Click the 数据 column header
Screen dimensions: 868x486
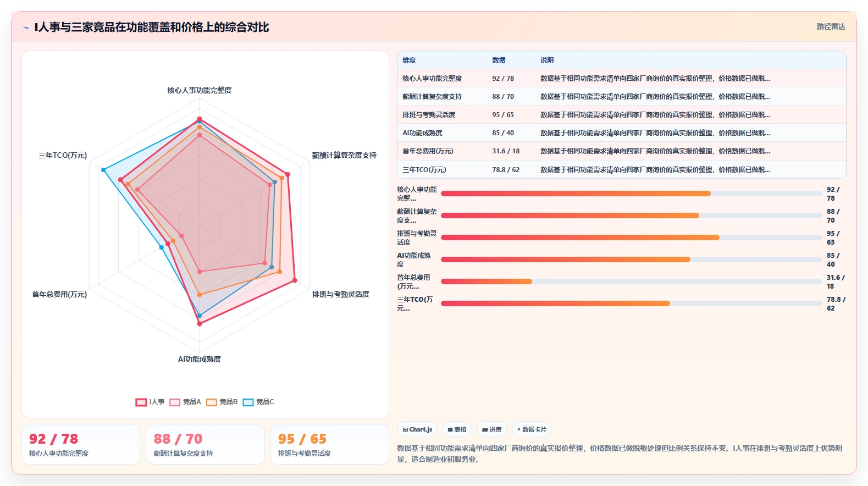499,60
